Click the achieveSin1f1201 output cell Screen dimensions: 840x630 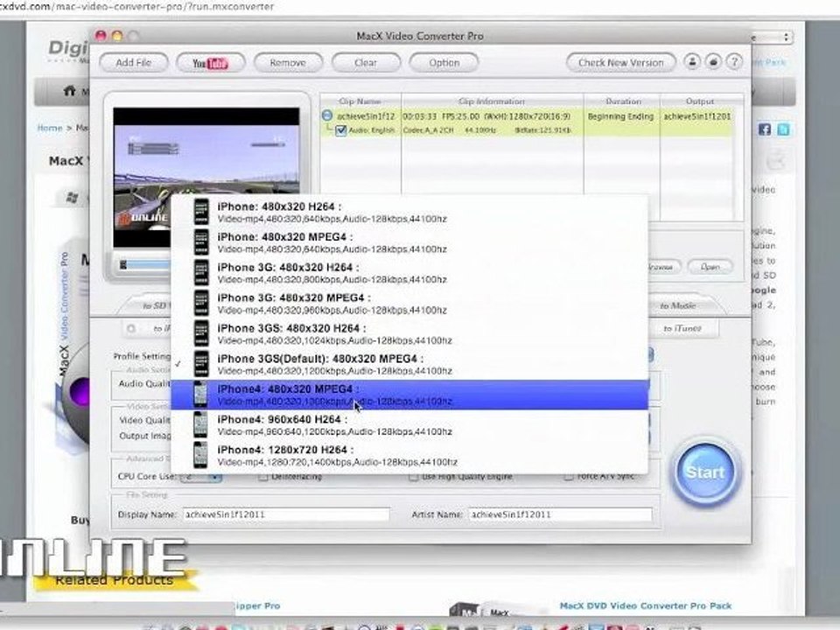(x=697, y=116)
